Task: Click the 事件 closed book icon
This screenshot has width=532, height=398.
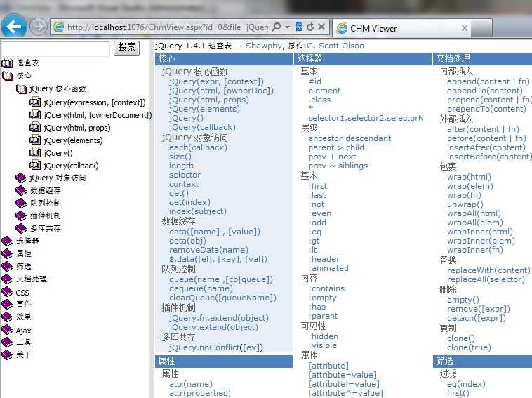Action: click(x=7, y=304)
